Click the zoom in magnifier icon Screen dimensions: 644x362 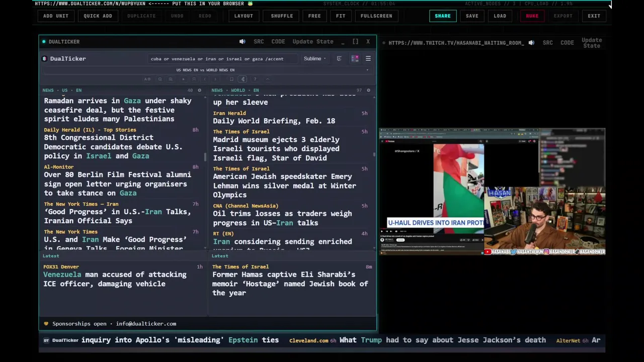coord(171,79)
